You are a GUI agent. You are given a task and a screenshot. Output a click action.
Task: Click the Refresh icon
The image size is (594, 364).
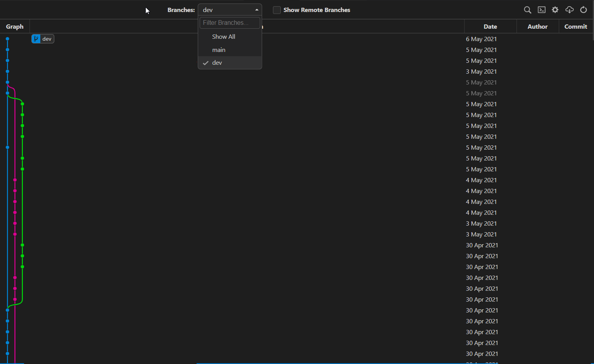[x=584, y=10]
